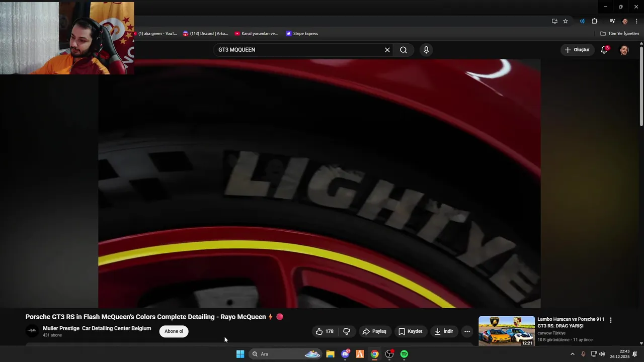
Task: Open the Stripe Express bookmark
Action: (302, 34)
